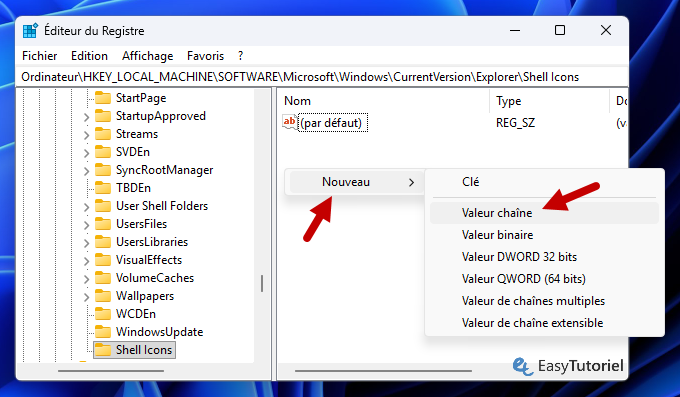
Task: Click the WindowsUpdate folder icon
Action: click(x=103, y=332)
